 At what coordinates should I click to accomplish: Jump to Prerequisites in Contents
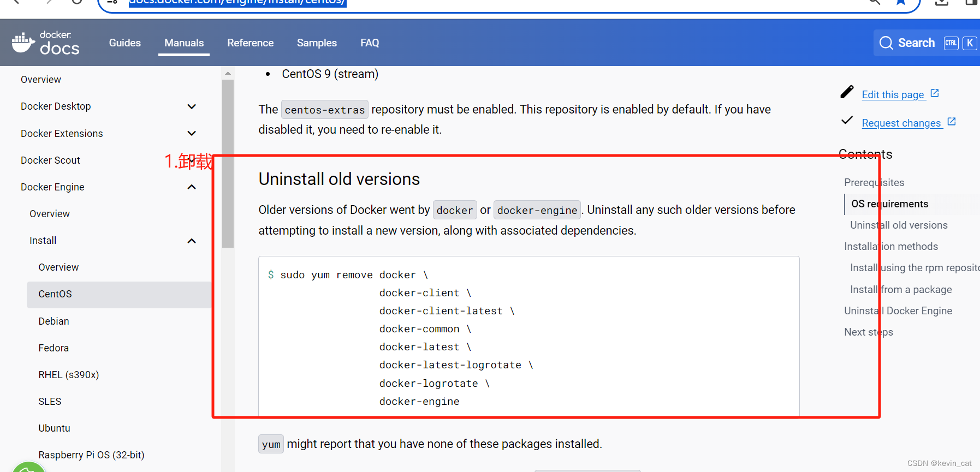(874, 183)
